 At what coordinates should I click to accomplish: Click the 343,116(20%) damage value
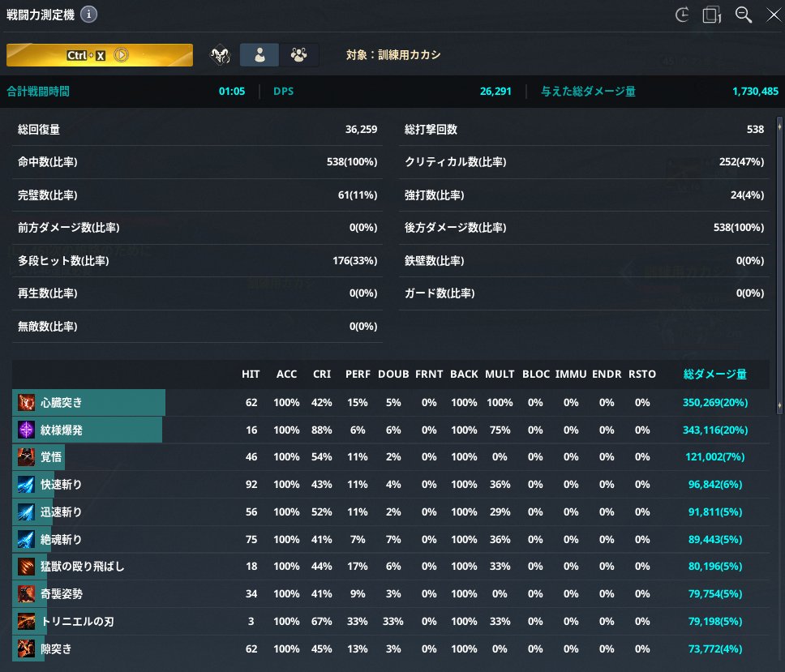tap(715, 430)
